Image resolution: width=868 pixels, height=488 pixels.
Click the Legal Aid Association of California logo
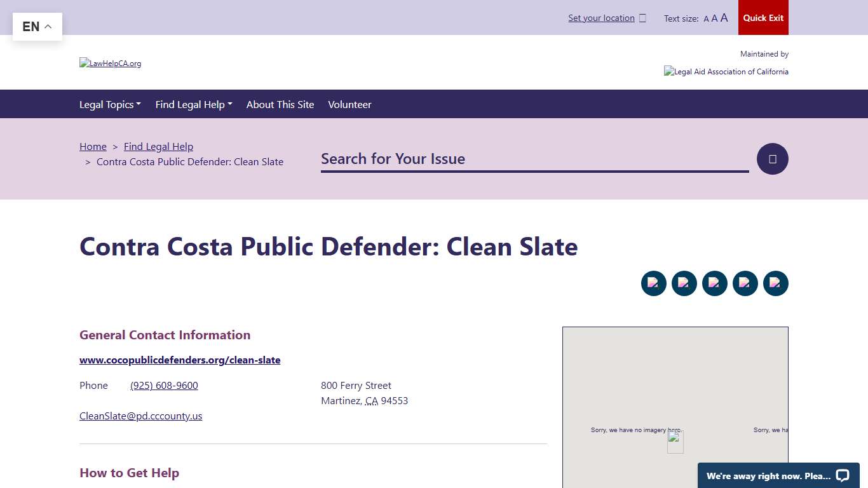(x=726, y=71)
